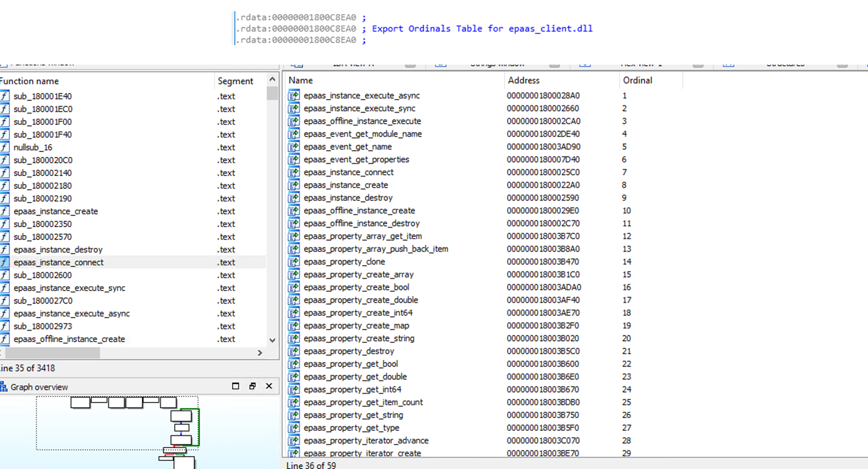Sort exports by the Address column header

(x=523, y=81)
